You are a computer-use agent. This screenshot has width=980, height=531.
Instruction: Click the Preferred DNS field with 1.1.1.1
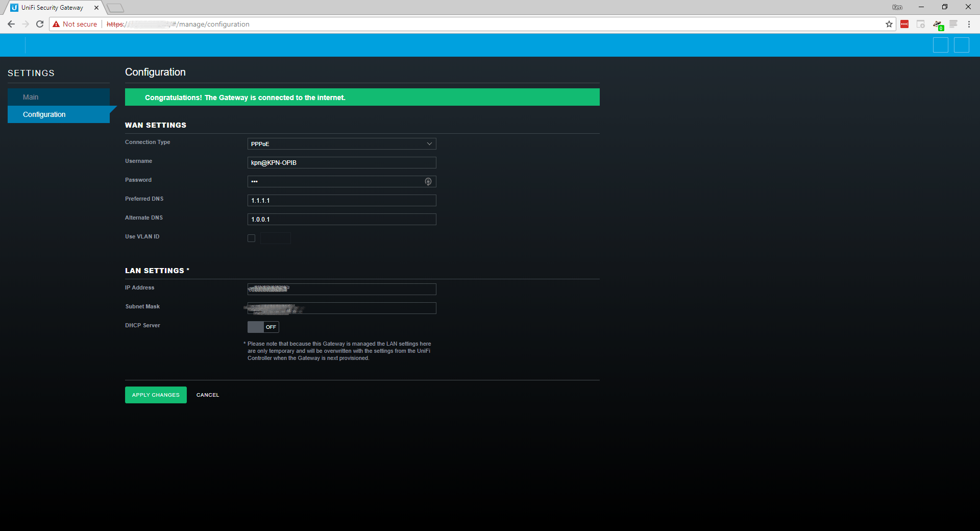point(342,201)
